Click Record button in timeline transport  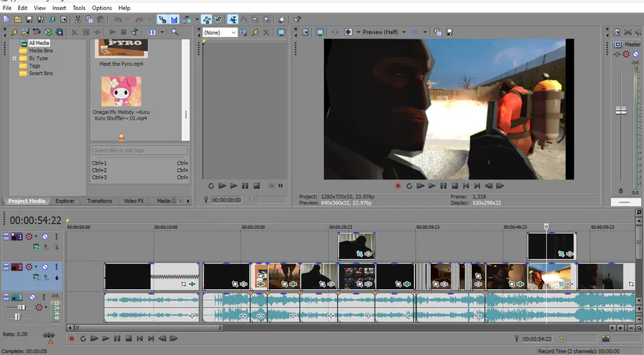pyautogui.click(x=72, y=339)
